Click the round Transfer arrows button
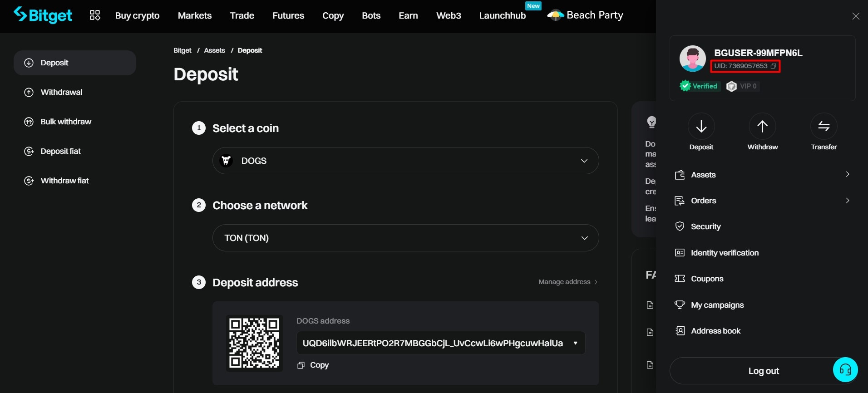The image size is (868, 393). 824,126
